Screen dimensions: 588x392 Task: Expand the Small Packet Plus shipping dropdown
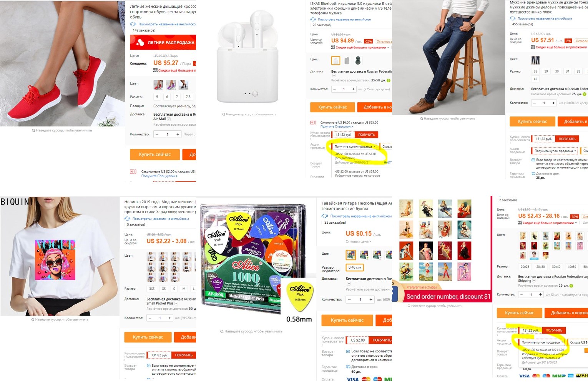176,304
